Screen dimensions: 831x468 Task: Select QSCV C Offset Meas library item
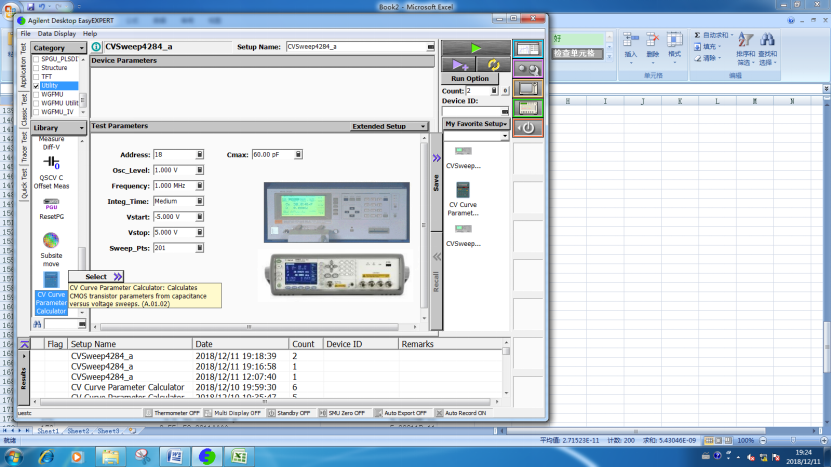[x=51, y=172]
